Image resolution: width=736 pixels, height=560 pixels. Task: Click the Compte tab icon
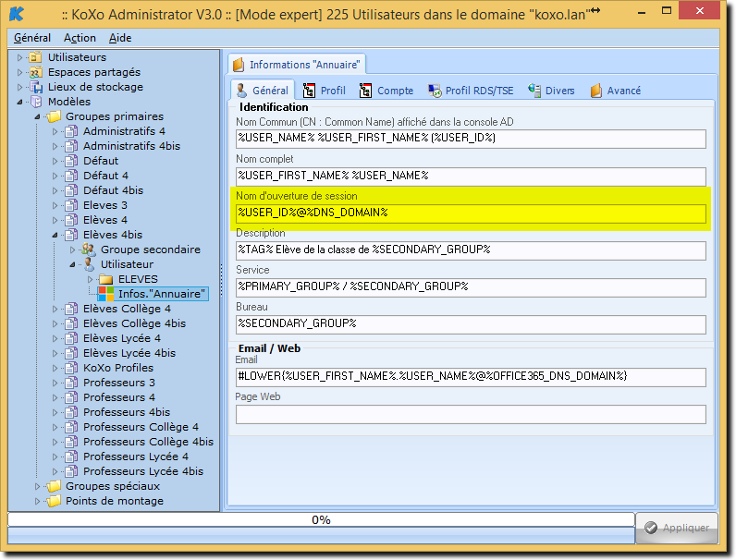click(365, 91)
